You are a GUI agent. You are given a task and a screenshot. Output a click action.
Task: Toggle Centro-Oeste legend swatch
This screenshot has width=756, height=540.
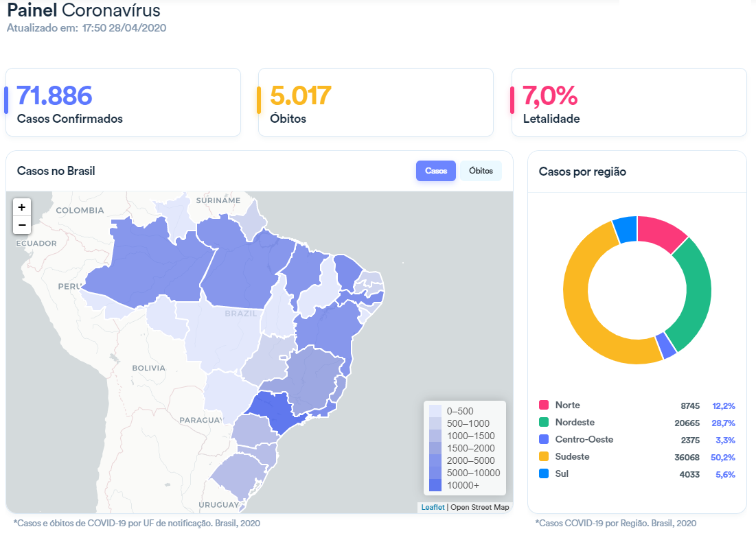(544, 440)
